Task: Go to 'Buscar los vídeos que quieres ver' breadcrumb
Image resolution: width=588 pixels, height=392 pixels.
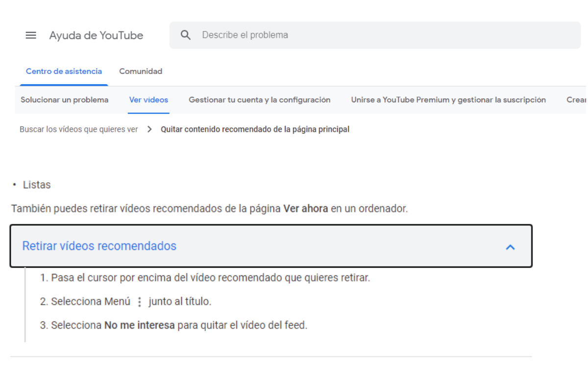Action: [x=79, y=129]
